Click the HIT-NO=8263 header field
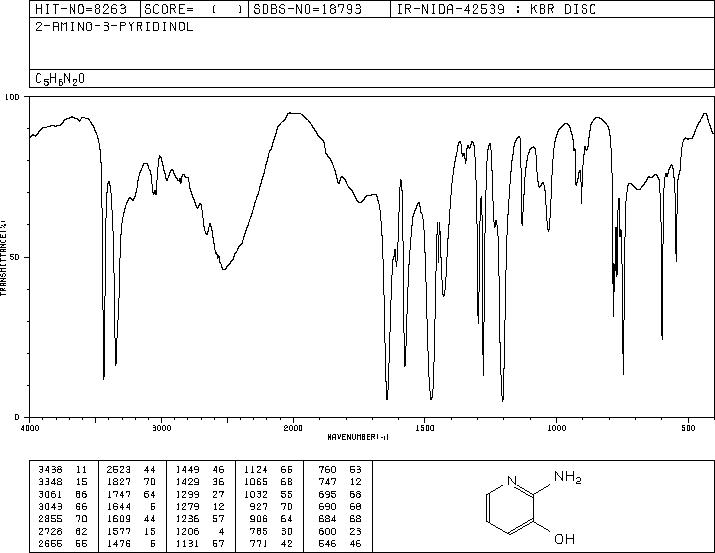The height and width of the screenshot is (553, 715). tap(81, 9)
